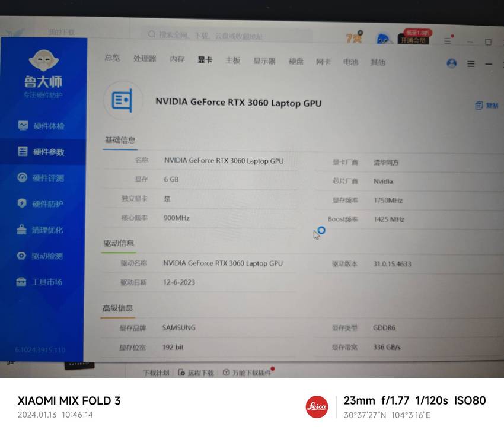This screenshot has height=436, width=504.
Task: Switch to the 处理器 tab
Action: (x=145, y=59)
